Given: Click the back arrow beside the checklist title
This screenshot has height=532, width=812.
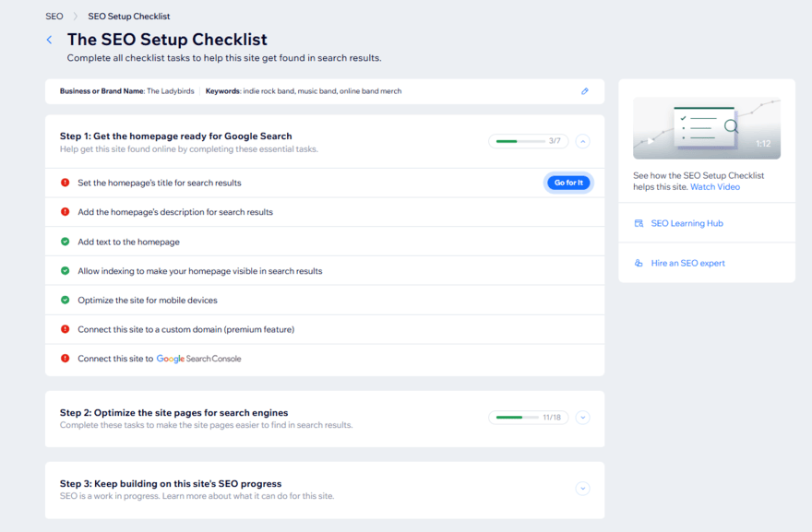Looking at the screenshot, I should (49, 40).
